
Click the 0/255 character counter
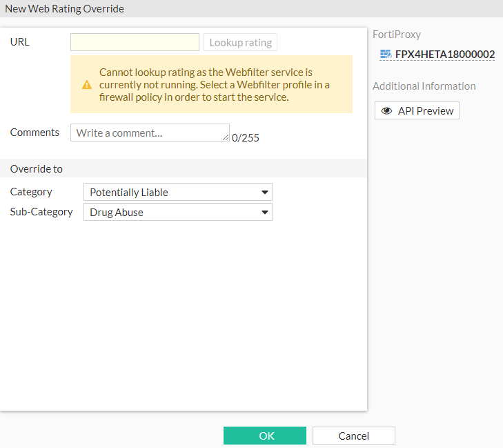click(246, 137)
